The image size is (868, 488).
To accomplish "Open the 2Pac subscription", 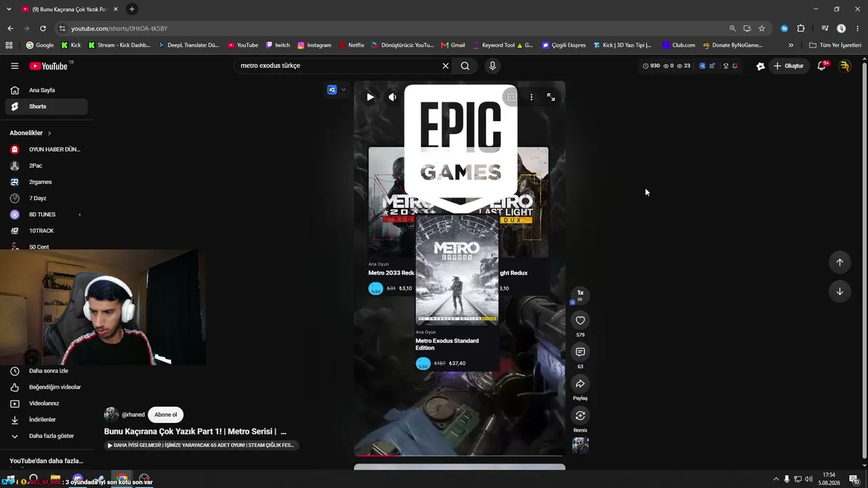I will tap(46, 165).
